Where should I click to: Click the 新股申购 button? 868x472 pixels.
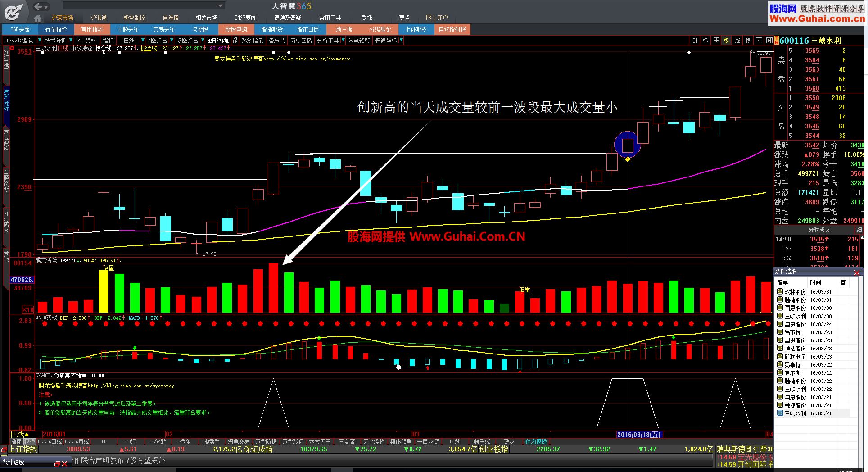(236, 29)
